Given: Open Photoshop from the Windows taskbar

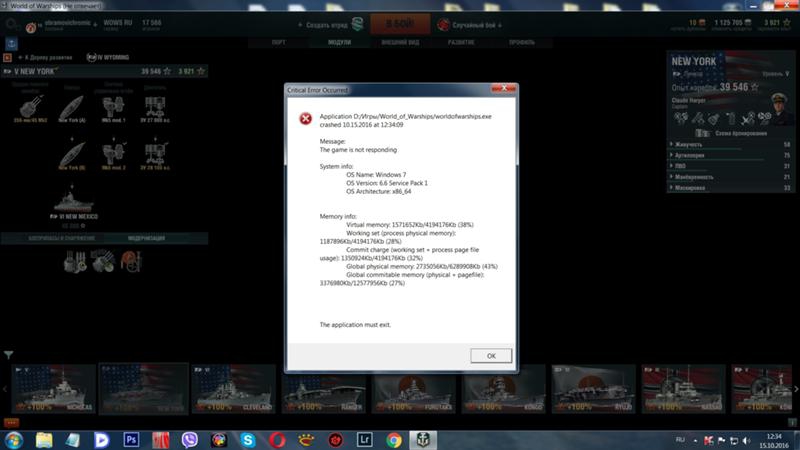Looking at the screenshot, I should (x=130, y=439).
